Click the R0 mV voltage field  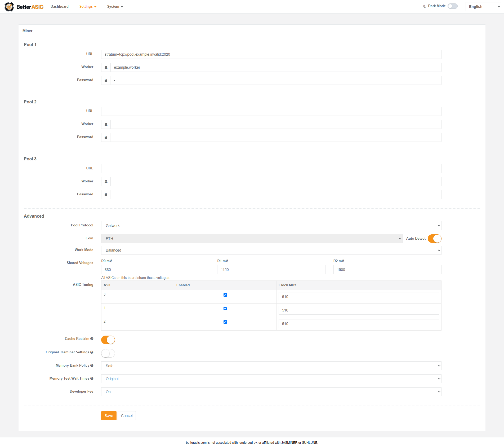pyautogui.click(x=155, y=270)
